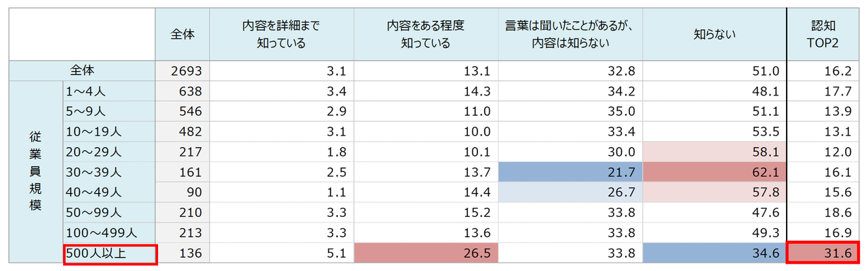Image resolution: width=868 pixels, height=271 pixels.
Task: Click the 2693 total sample cell
Action: (x=181, y=70)
